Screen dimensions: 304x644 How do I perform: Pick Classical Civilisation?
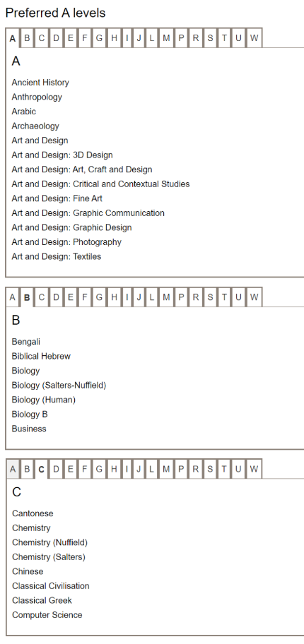pyautogui.click(x=51, y=586)
